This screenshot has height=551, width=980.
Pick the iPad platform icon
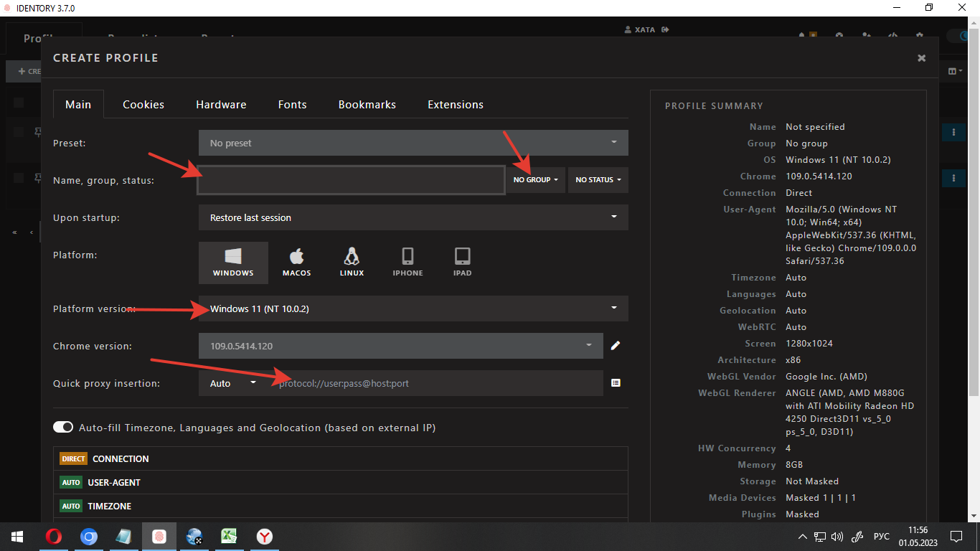point(462,263)
